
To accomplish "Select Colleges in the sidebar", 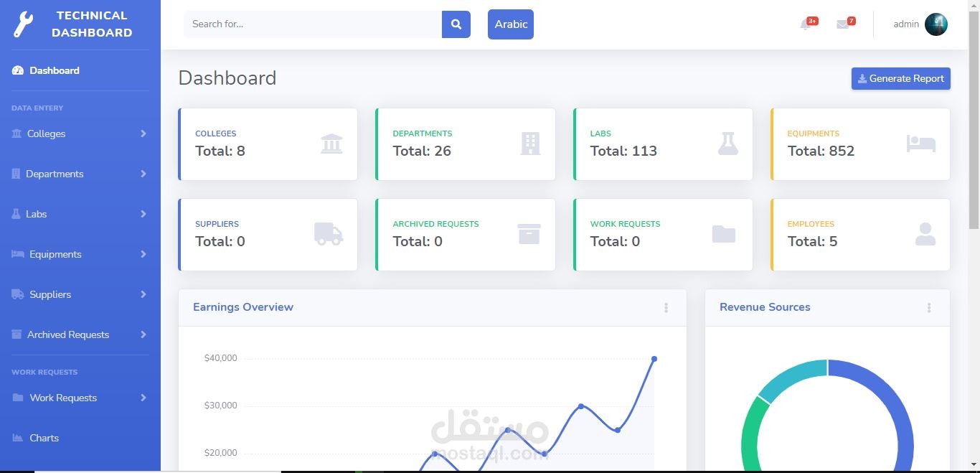I will click(80, 134).
